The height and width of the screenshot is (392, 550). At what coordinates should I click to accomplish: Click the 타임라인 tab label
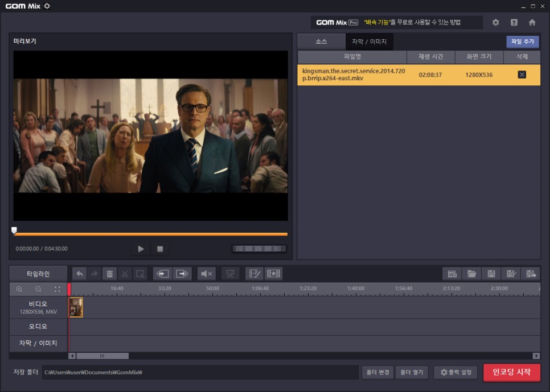coord(38,274)
